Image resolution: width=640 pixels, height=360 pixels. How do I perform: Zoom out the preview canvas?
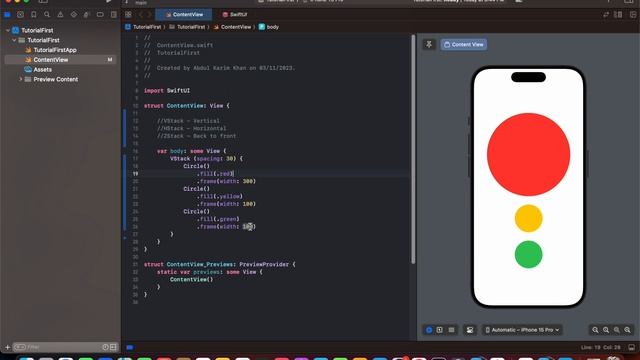[595, 330]
